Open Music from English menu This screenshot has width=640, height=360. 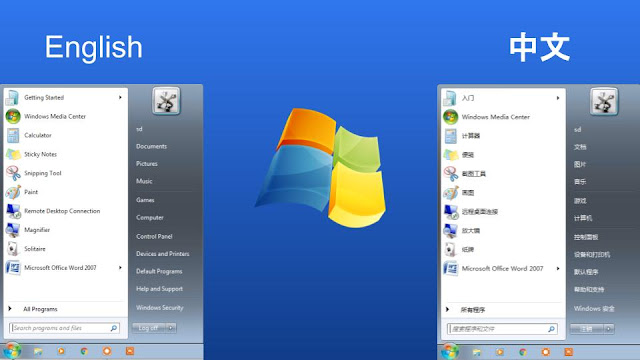144,181
